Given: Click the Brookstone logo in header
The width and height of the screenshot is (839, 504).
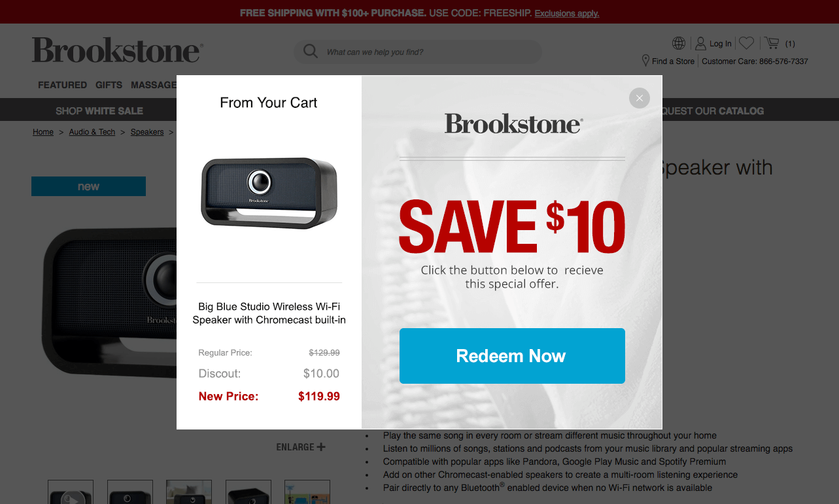Looking at the screenshot, I should [x=117, y=50].
